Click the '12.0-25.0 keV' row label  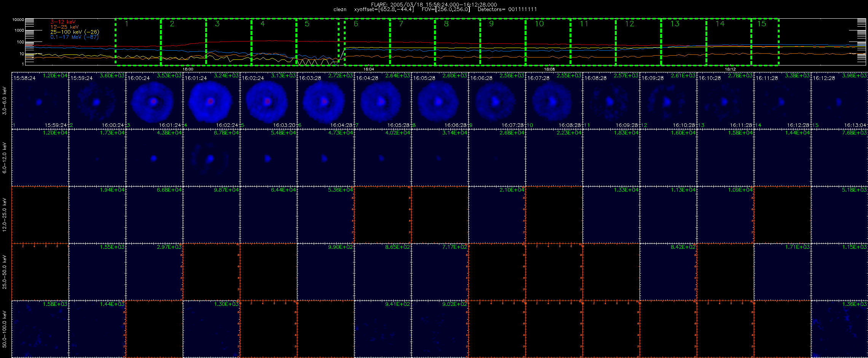click(x=5, y=215)
